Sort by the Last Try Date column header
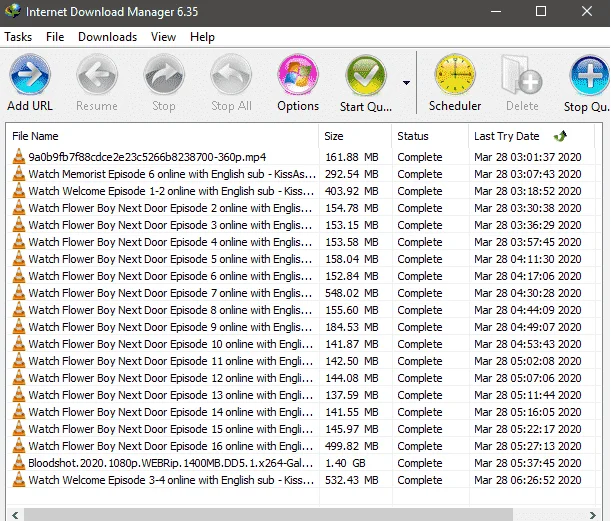Image resolution: width=611 pixels, height=521 pixels. 532,136
